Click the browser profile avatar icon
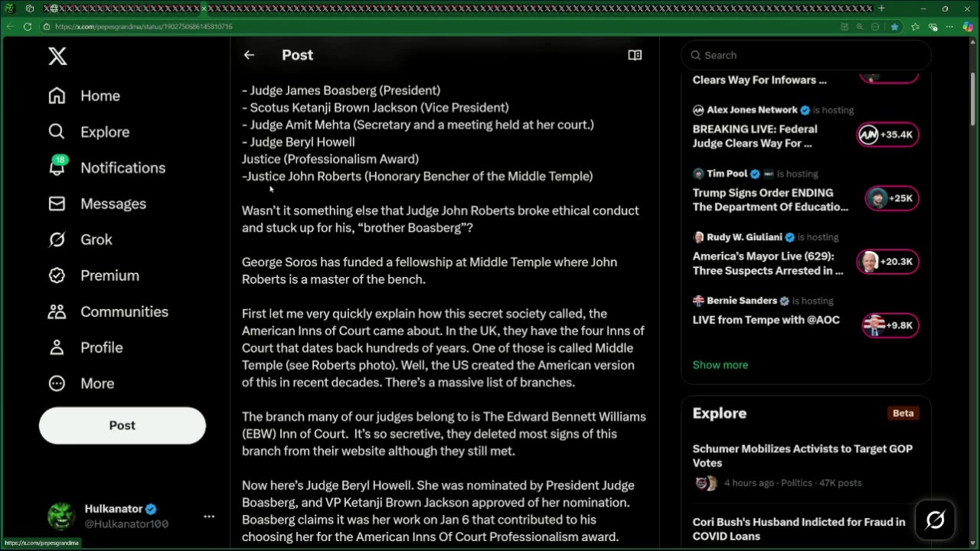This screenshot has width=980, height=551. point(10,8)
